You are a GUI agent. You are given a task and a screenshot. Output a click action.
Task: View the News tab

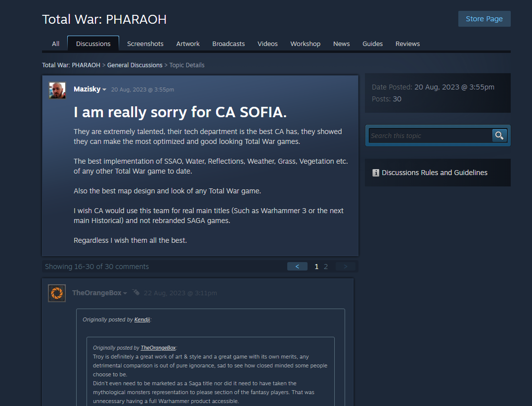point(341,44)
